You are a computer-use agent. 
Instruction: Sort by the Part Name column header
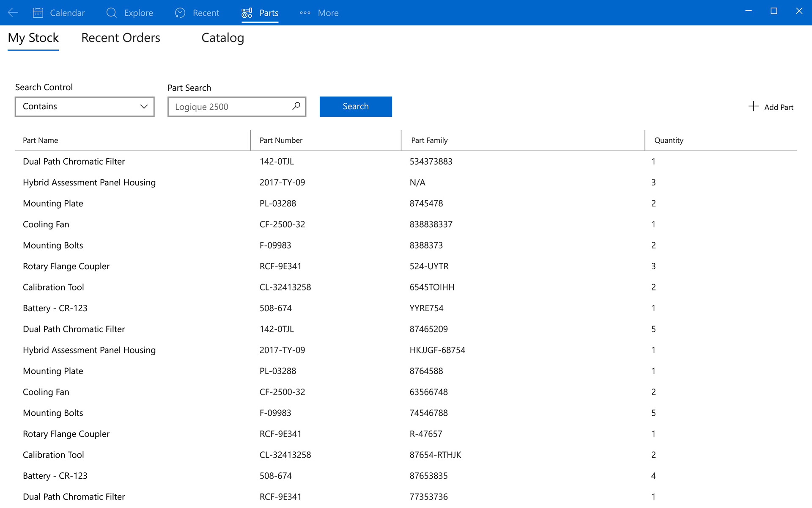pos(41,140)
